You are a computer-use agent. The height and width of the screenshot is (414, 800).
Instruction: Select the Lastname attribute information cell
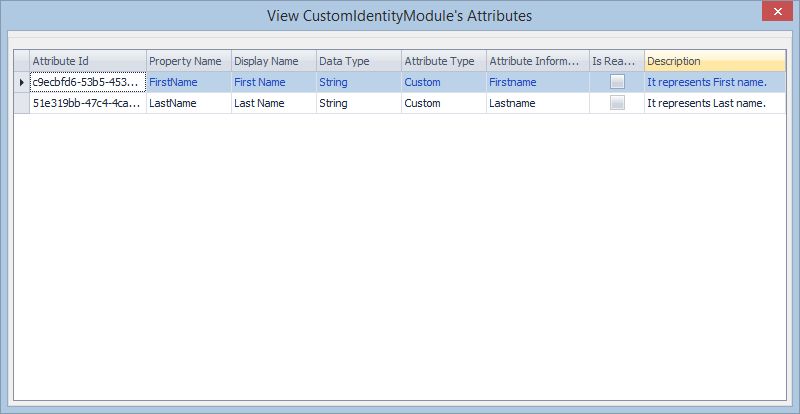tap(538, 103)
